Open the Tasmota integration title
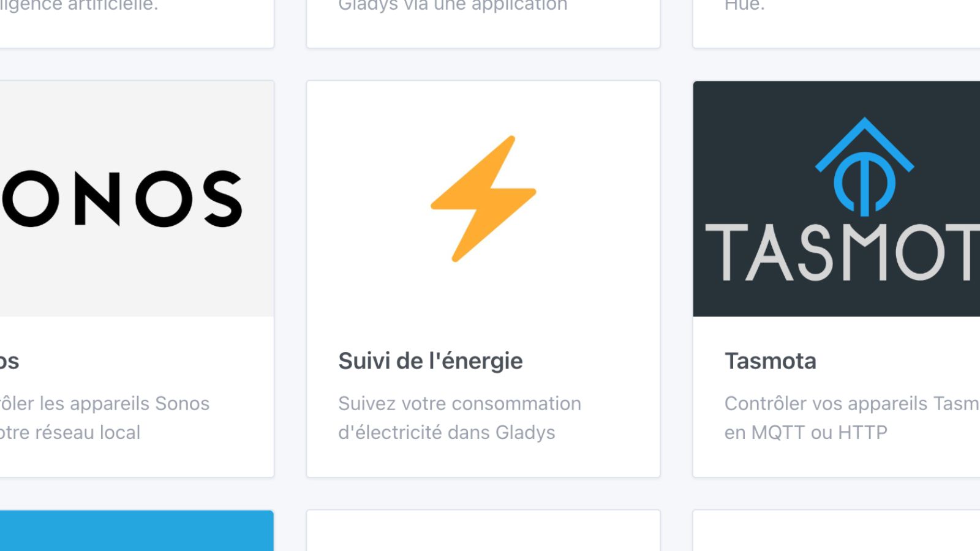The width and height of the screenshot is (980, 551). (x=770, y=361)
